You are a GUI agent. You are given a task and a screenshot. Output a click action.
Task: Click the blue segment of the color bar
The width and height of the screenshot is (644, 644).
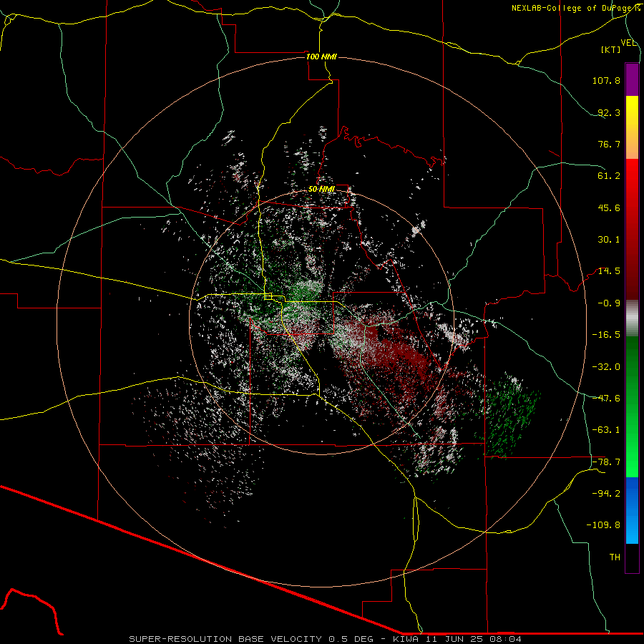(632, 510)
